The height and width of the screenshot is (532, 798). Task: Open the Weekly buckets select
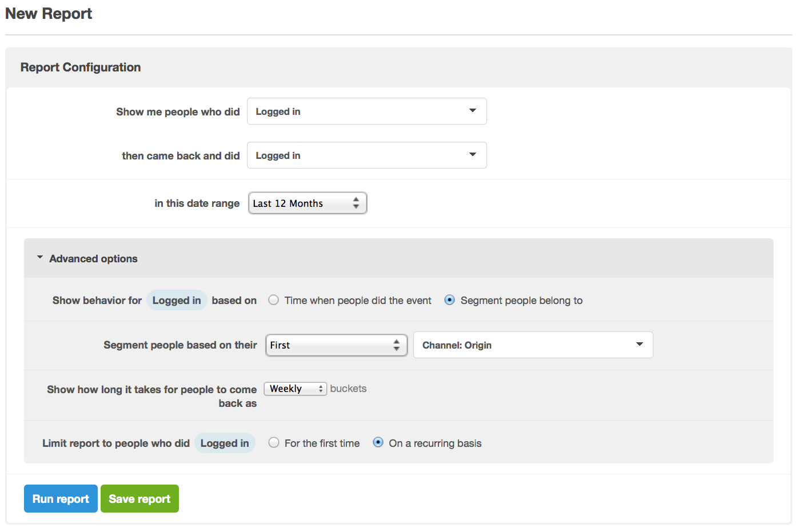coord(295,389)
